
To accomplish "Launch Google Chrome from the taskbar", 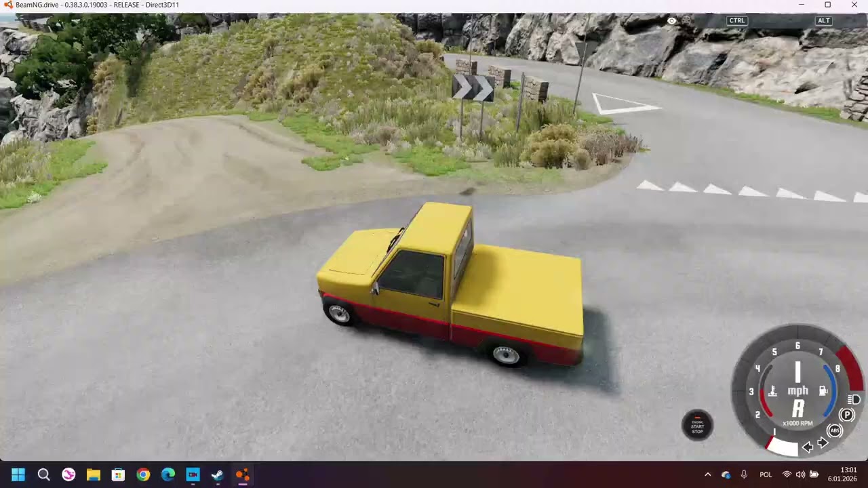I will (x=143, y=474).
